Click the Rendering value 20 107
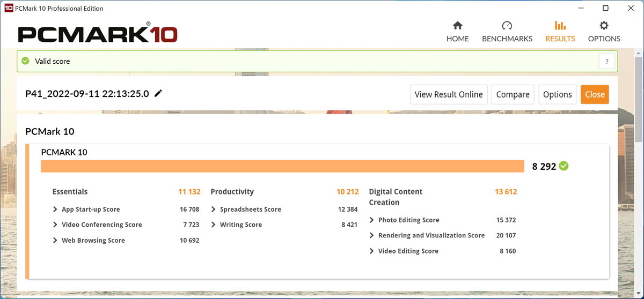The height and width of the screenshot is (299, 644). coord(506,235)
